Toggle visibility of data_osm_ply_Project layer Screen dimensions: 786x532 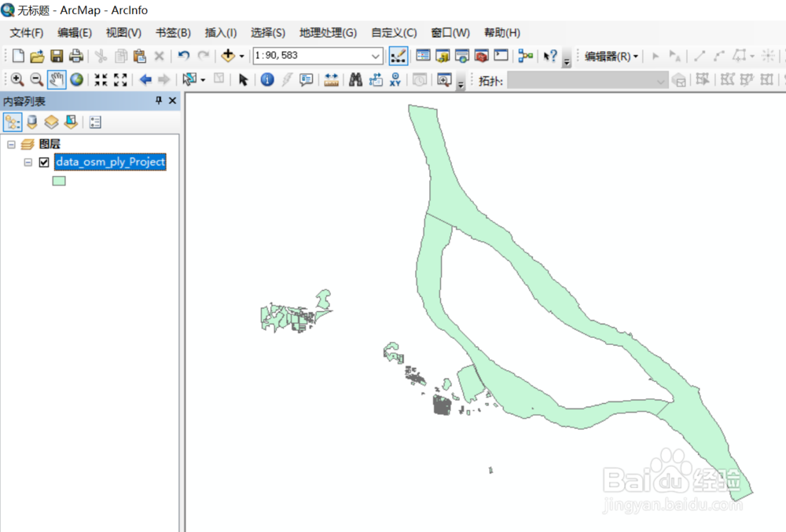click(x=42, y=162)
